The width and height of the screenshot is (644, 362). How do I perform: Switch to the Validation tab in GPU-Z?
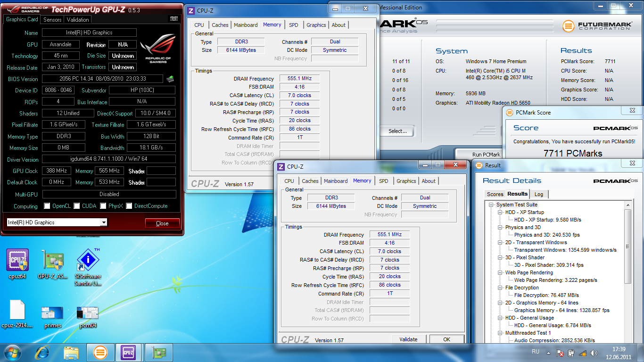(78, 20)
